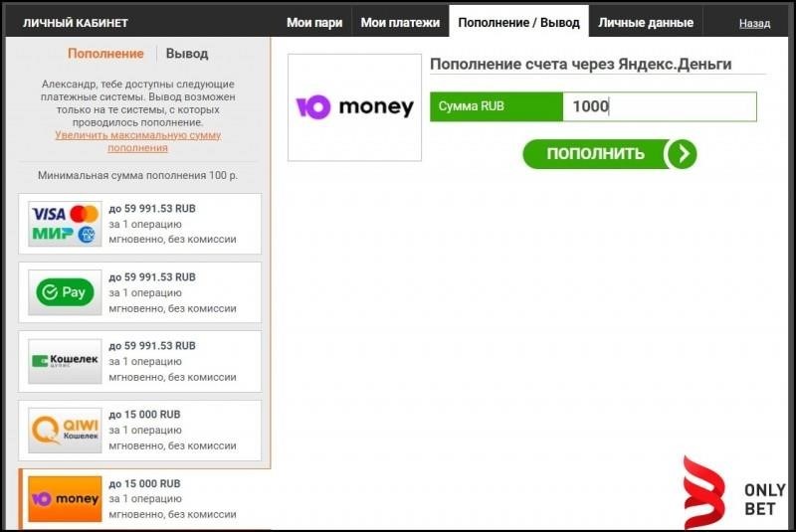796x532 pixels.
Task: Switch to the Вывод sub-tab
Action: 187,54
